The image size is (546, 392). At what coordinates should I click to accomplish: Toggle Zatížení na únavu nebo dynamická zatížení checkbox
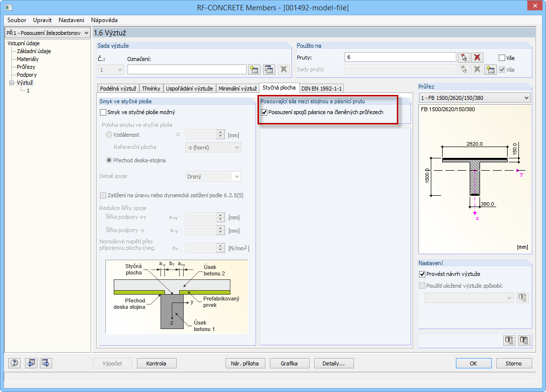click(103, 195)
